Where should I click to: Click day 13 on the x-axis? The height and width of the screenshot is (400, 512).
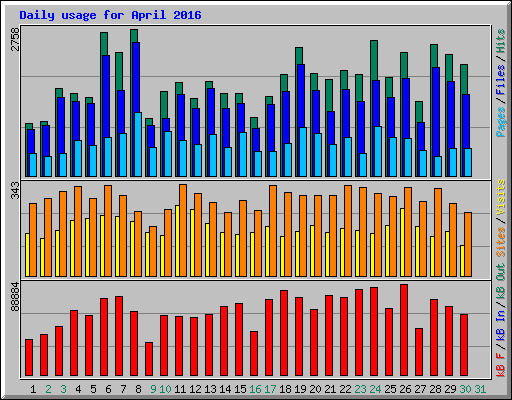coord(210,389)
